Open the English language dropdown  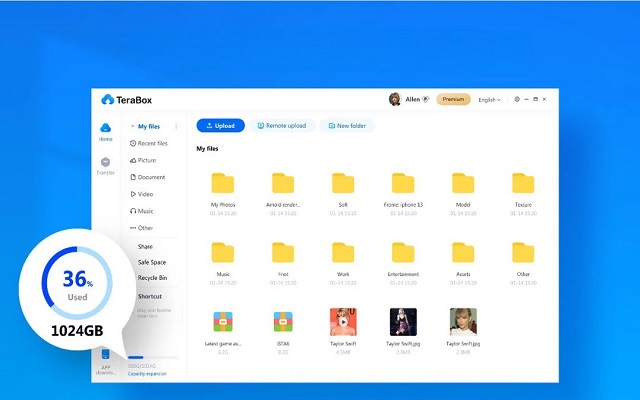pos(489,100)
